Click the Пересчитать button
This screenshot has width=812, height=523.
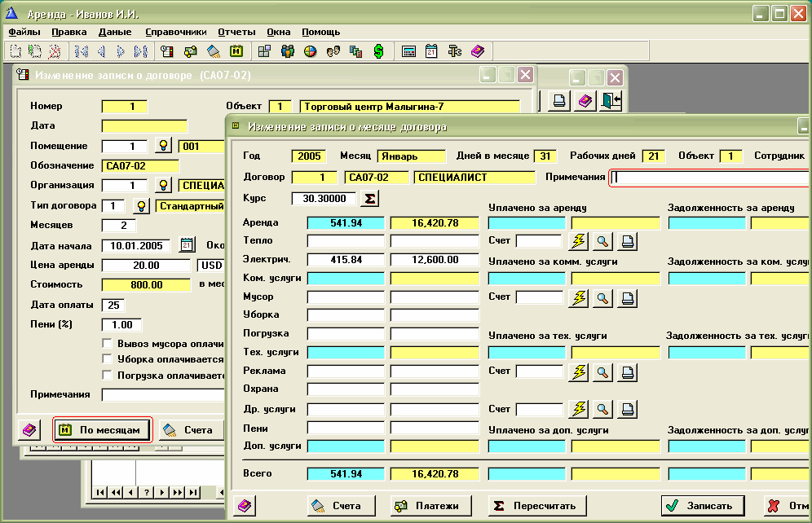click(536, 505)
